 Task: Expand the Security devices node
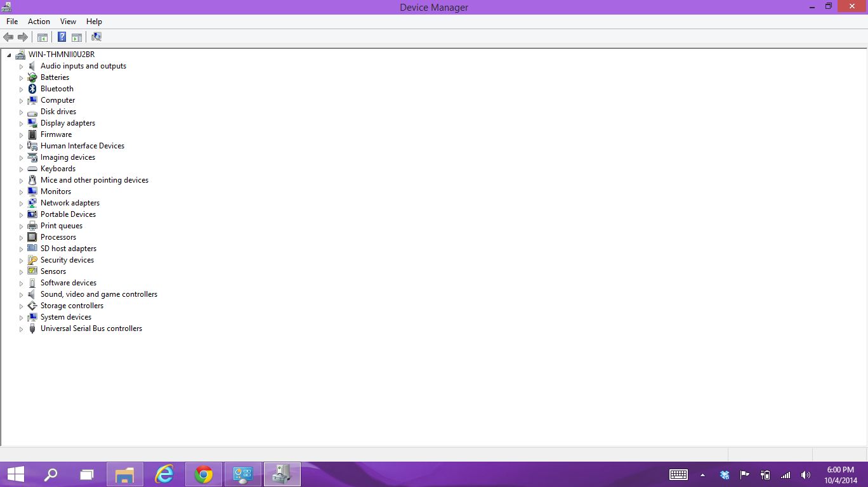coord(21,261)
